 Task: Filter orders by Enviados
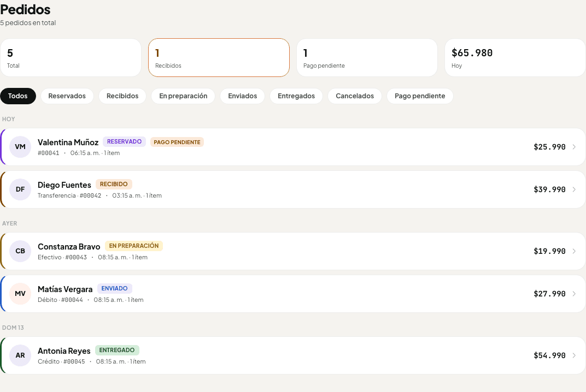pos(243,96)
